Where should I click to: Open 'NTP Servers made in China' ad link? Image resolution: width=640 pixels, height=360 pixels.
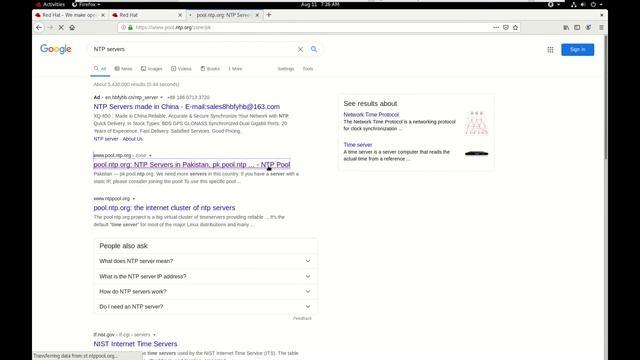tap(187, 107)
